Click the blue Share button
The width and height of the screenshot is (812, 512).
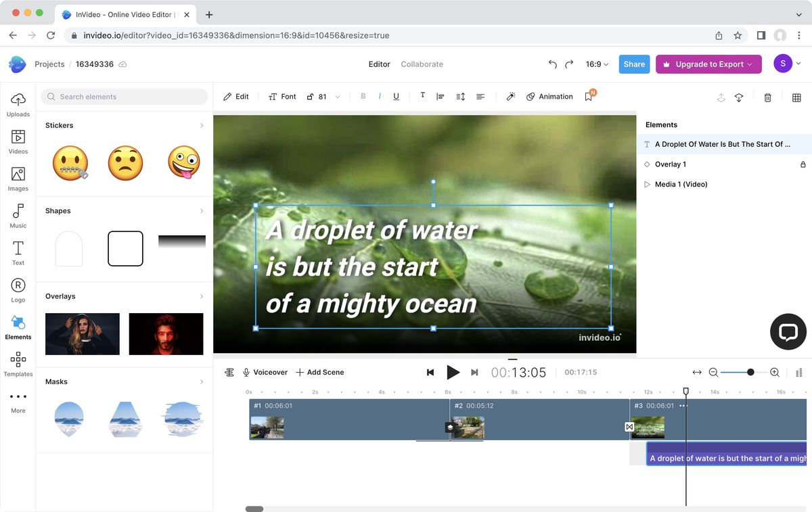click(x=633, y=64)
